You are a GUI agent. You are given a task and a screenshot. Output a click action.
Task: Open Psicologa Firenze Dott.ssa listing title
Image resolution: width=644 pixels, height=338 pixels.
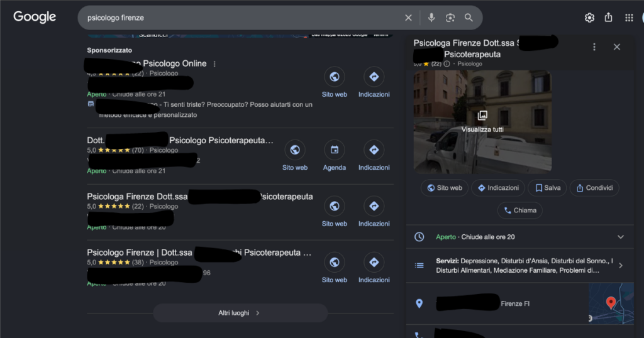199,197
